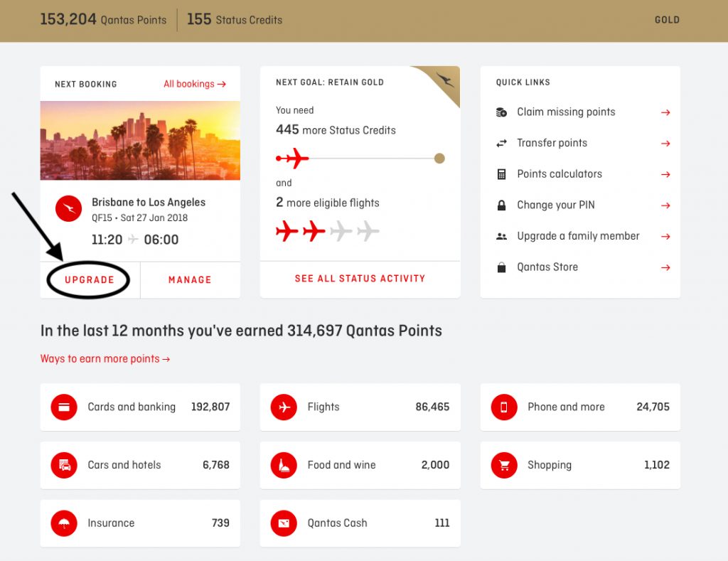Click the MANAGE booking button
The image size is (728, 561).
click(190, 279)
